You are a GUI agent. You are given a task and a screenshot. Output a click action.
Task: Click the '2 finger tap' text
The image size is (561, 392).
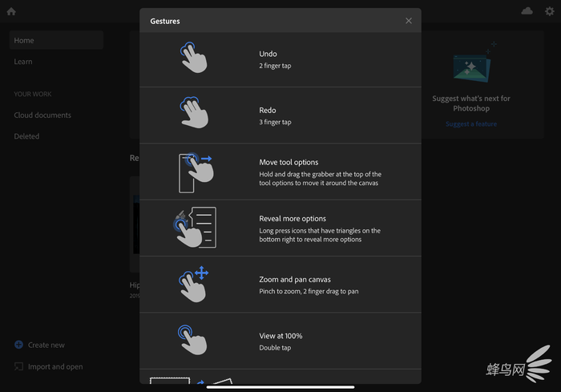pos(275,66)
